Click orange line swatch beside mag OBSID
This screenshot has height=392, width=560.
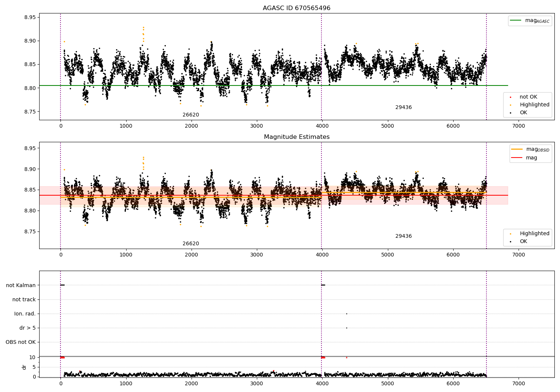point(517,149)
